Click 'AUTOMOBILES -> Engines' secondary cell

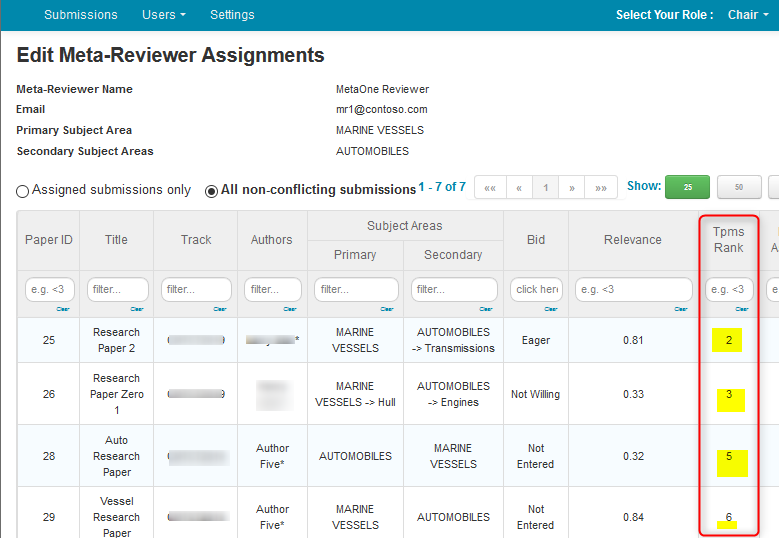click(453, 394)
